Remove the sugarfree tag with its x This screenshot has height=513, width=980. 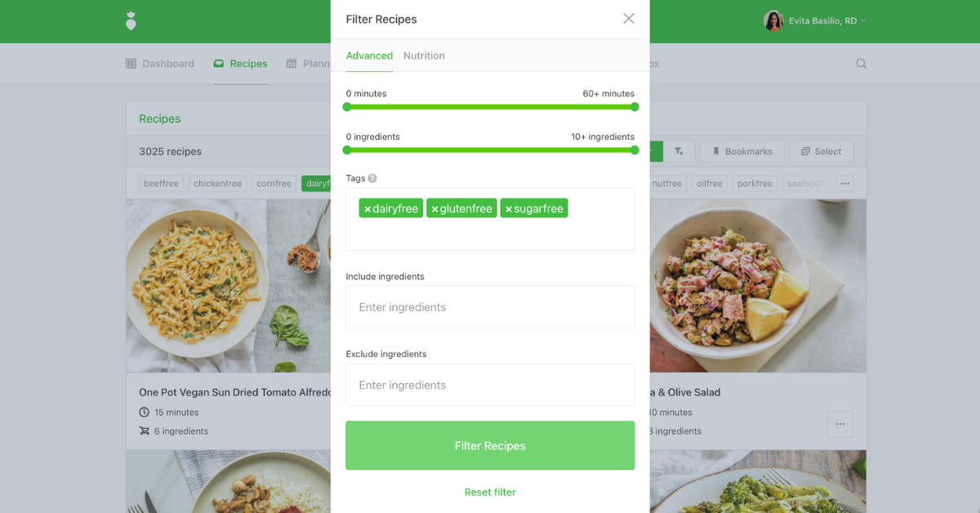(x=509, y=209)
